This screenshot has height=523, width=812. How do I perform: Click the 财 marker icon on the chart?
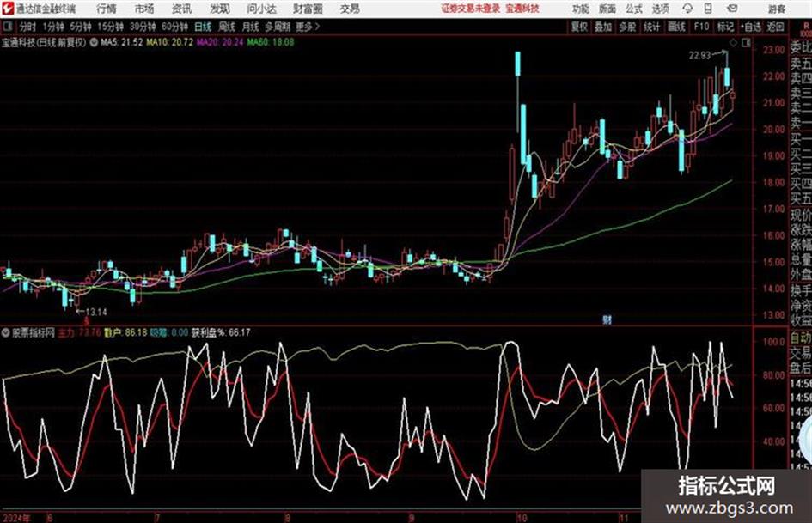[607, 319]
